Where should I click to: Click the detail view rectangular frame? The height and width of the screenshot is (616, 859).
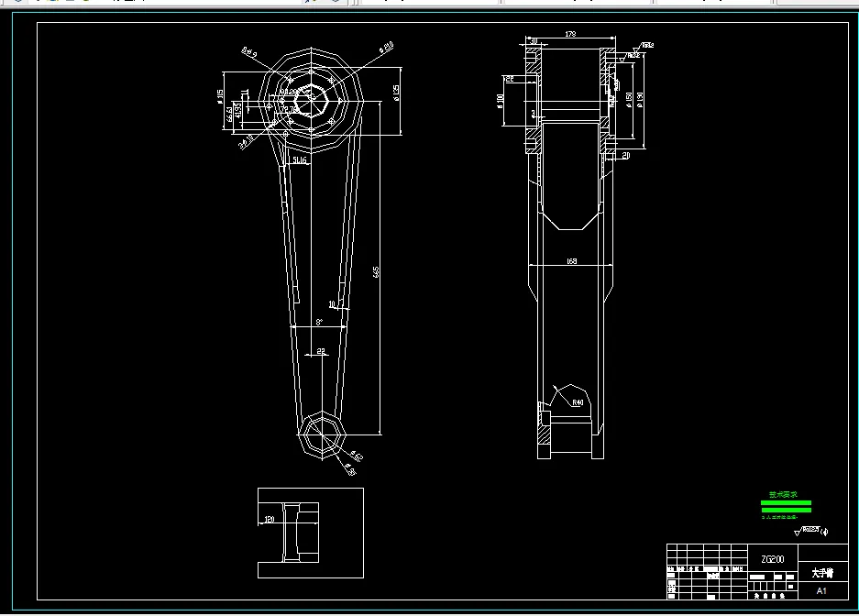[311, 533]
